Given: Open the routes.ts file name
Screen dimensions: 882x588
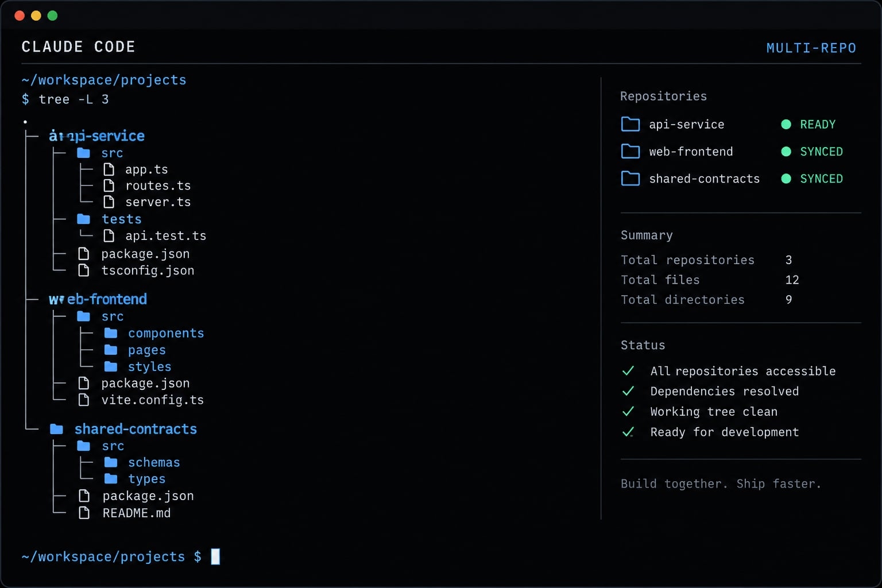Looking at the screenshot, I should pyautogui.click(x=158, y=186).
